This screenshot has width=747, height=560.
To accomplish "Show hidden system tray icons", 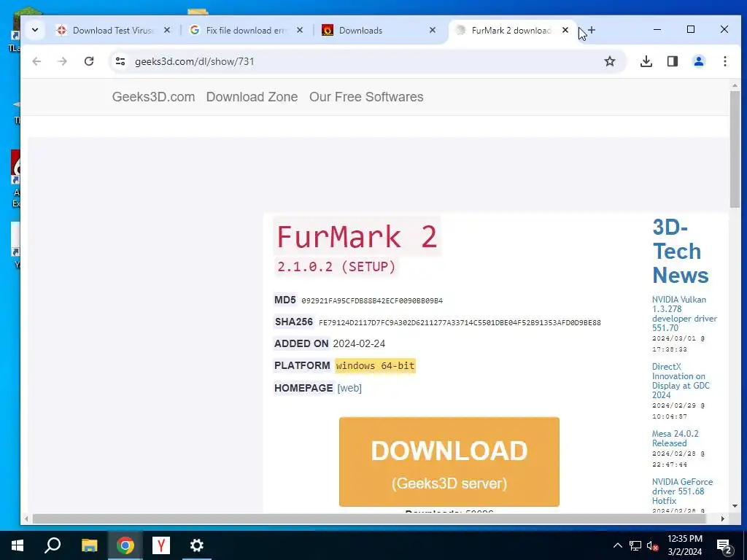I will coord(617,545).
